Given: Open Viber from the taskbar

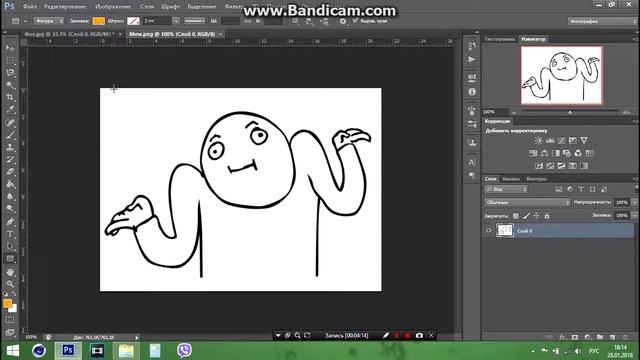Looking at the screenshot, I should coord(184,351).
